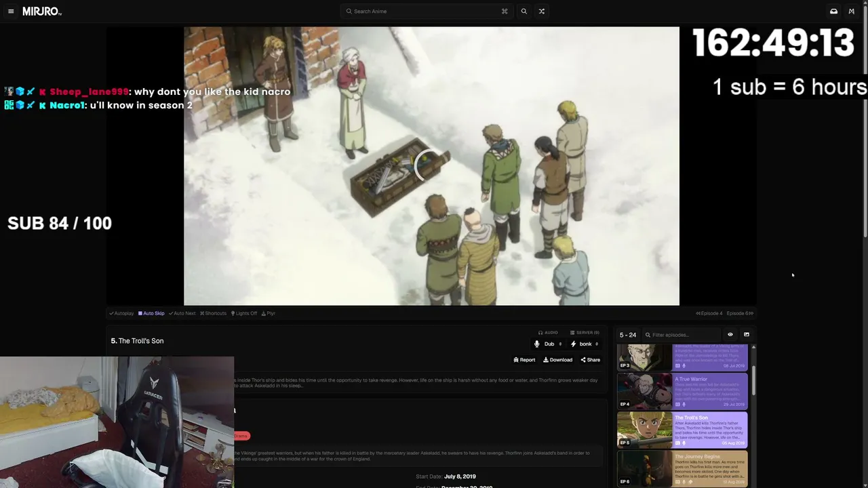
Task: Click the Start Date "July 8, 2019" value
Action: click(x=460, y=476)
